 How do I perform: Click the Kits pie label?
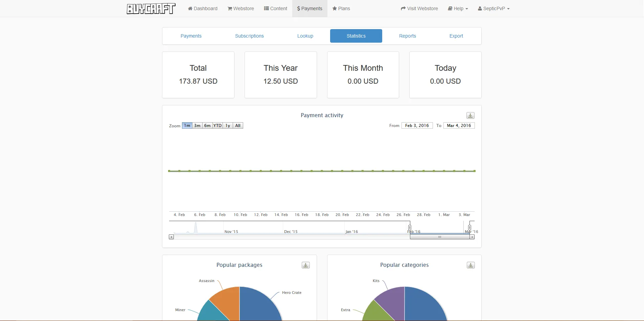pyautogui.click(x=376, y=281)
